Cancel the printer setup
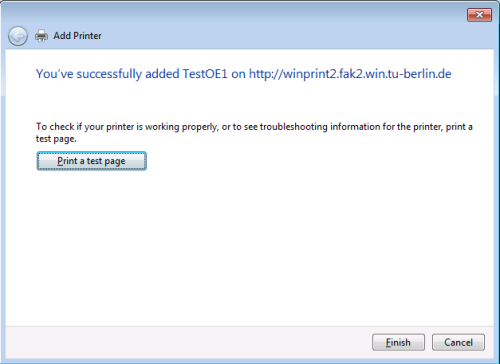500x364 pixels. point(458,342)
